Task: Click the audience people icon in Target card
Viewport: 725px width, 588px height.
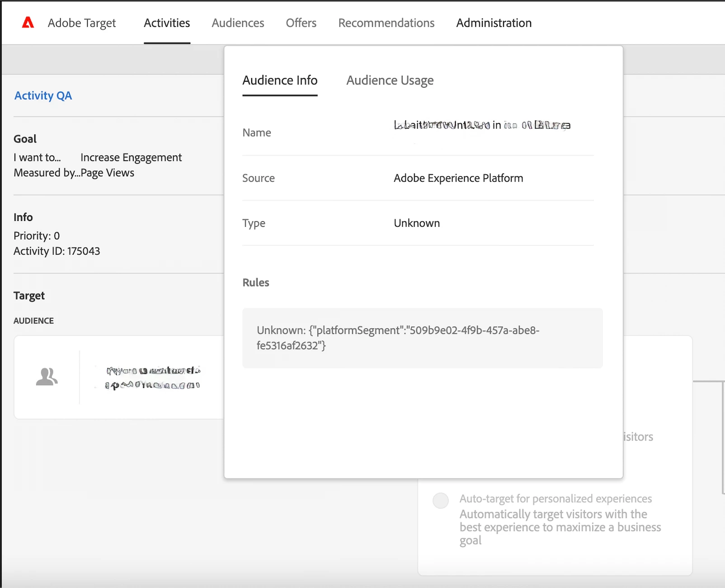Action: click(x=47, y=377)
